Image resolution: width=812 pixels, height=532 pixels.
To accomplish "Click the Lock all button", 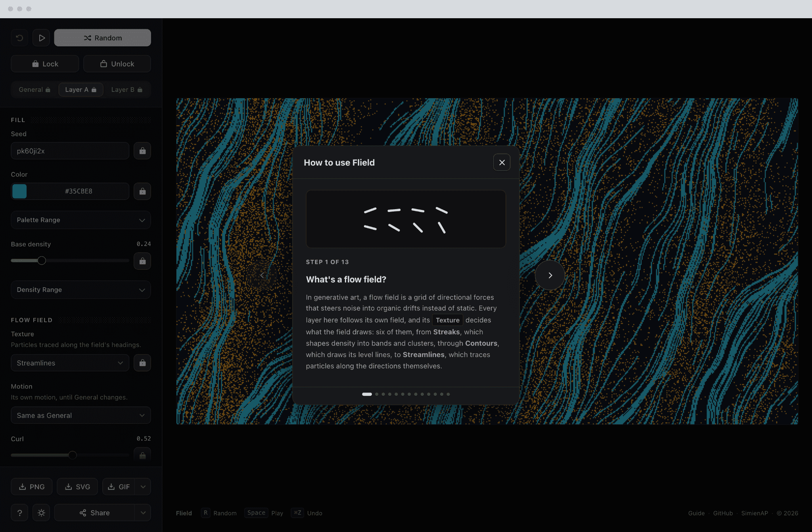I will (x=45, y=64).
